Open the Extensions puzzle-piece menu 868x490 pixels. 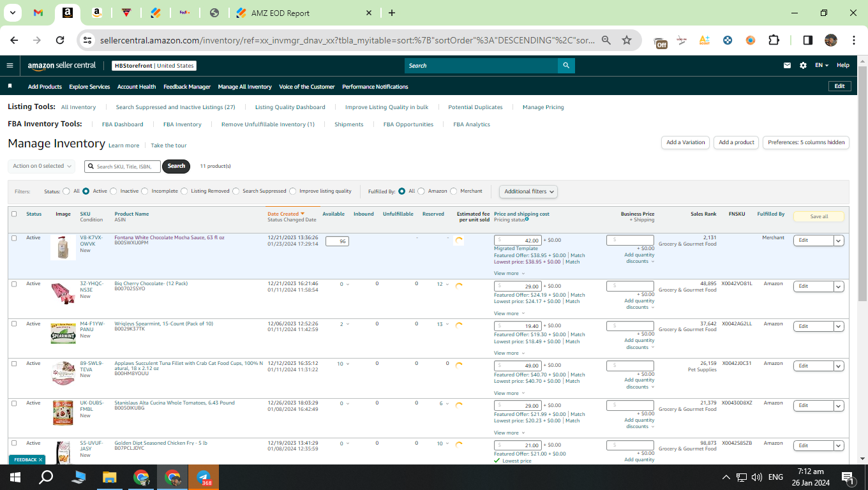pyautogui.click(x=774, y=40)
